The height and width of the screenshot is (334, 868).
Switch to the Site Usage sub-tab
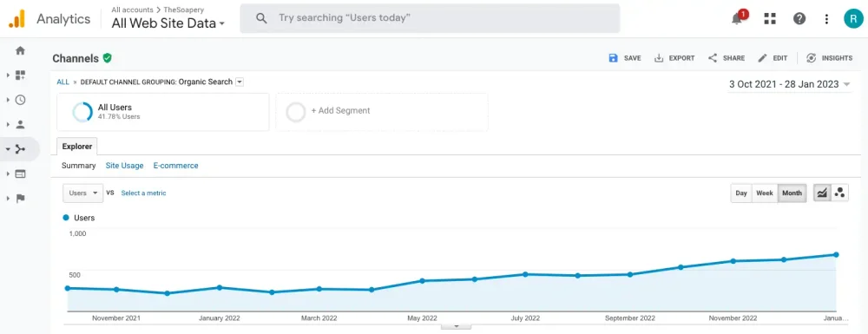click(x=124, y=166)
